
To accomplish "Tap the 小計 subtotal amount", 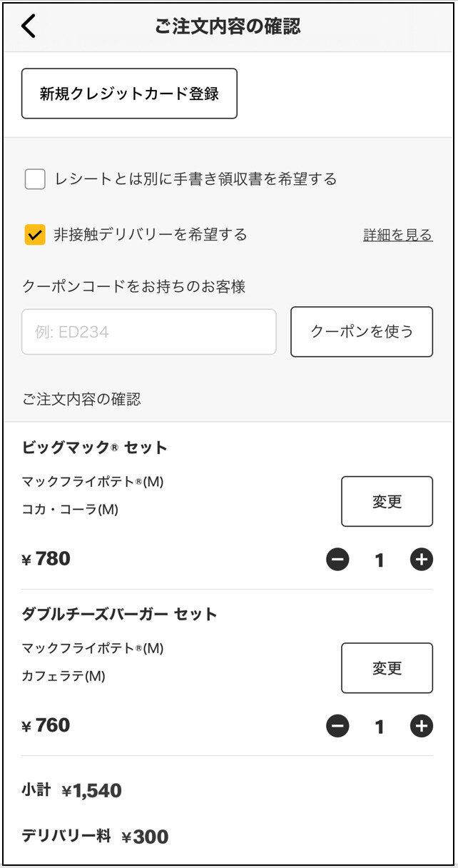I will pyautogui.click(x=91, y=790).
